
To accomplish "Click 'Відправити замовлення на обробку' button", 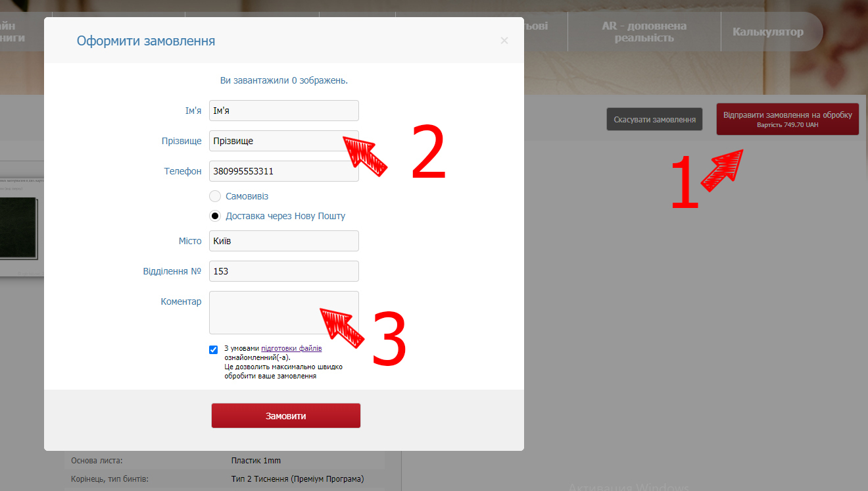I will pyautogui.click(x=787, y=119).
